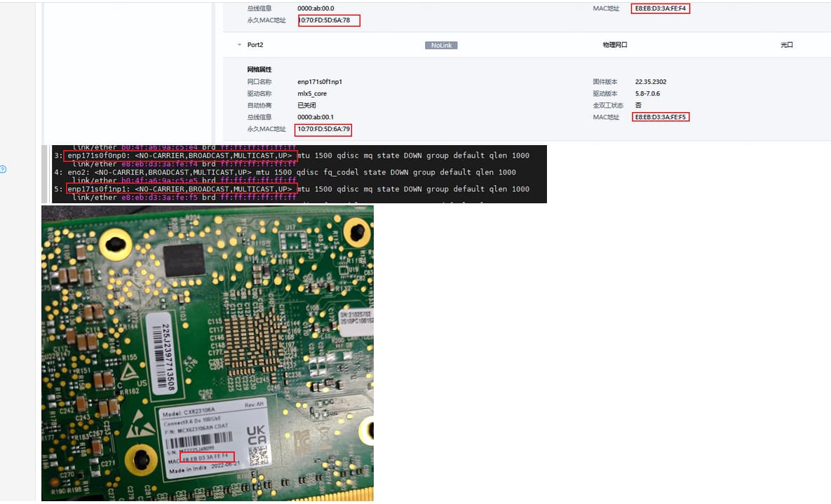
Task: Select bus info value 0000:ab:00.1
Action: [x=316, y=117]
